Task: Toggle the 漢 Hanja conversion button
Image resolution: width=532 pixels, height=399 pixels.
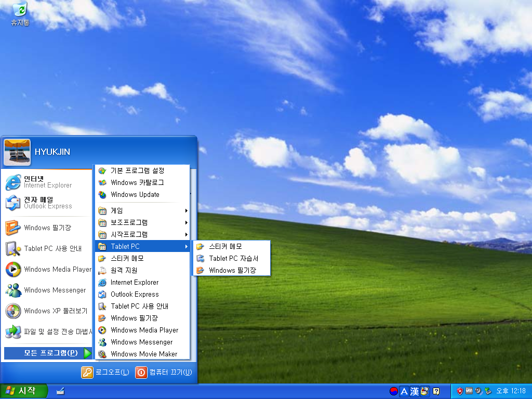Action: 414,392
